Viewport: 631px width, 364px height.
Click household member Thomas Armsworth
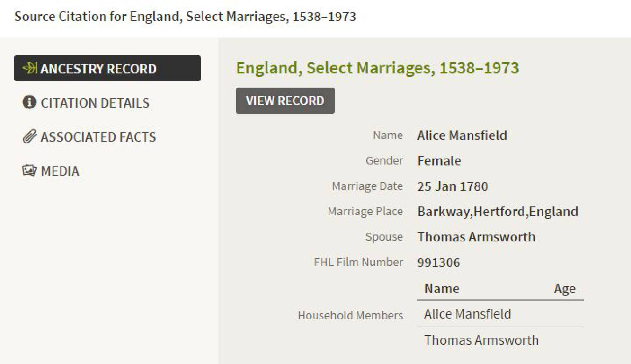coord(481,340)
